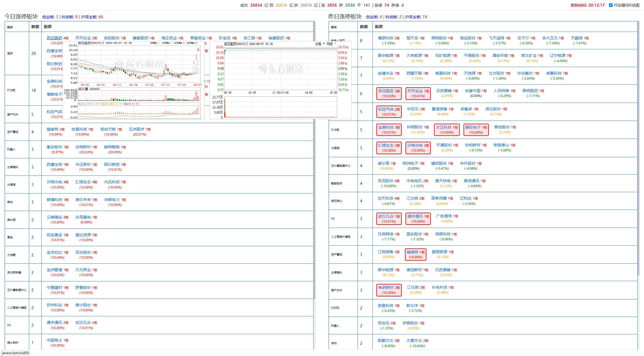Open the 海正药业 stock link

click(x=169, y=38)
